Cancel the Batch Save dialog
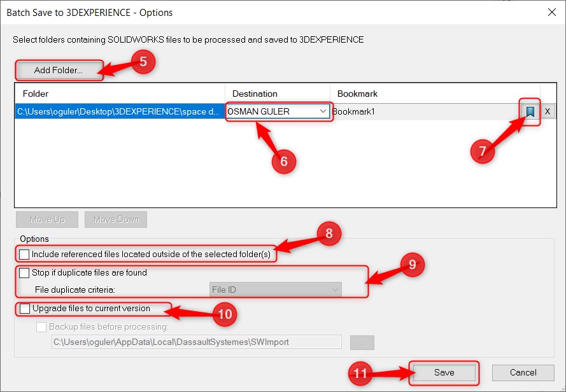 point(523,372)
